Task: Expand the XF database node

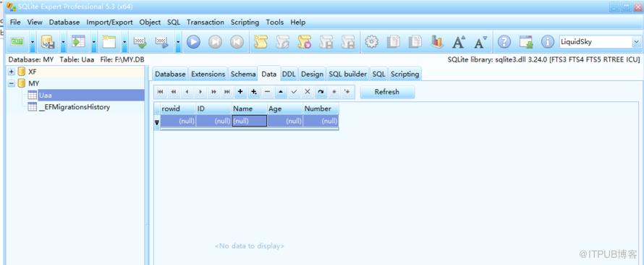Action: (x=12, y=72)
